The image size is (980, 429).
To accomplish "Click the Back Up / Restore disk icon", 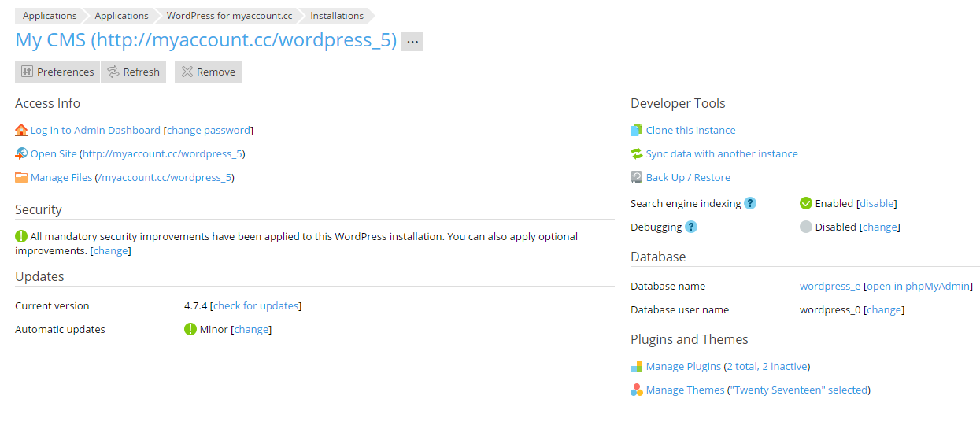I will [637, 177].
